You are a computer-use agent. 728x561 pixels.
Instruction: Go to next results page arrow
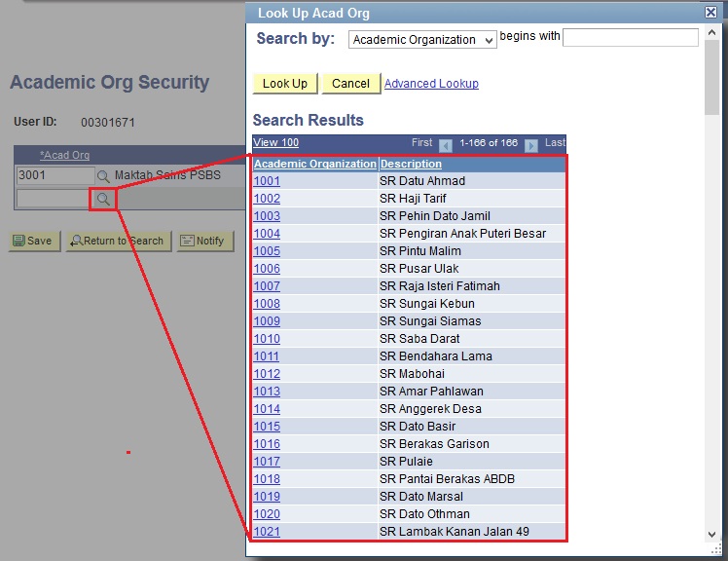point(531,145)
